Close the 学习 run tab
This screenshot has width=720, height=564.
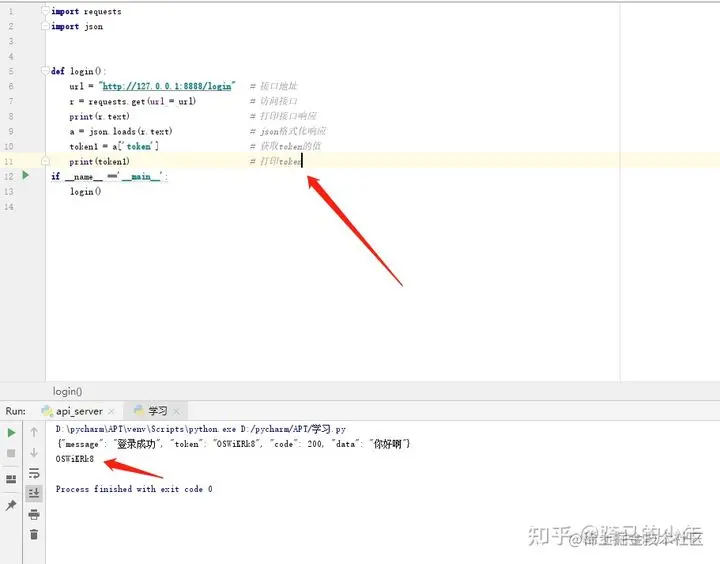(177, 411)
